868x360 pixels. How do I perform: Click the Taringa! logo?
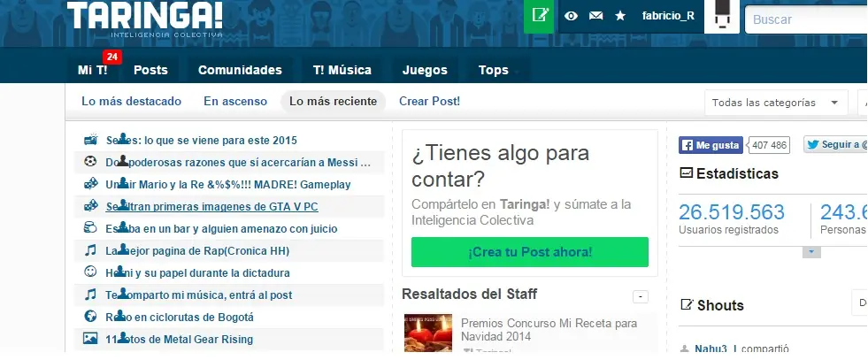145,19
